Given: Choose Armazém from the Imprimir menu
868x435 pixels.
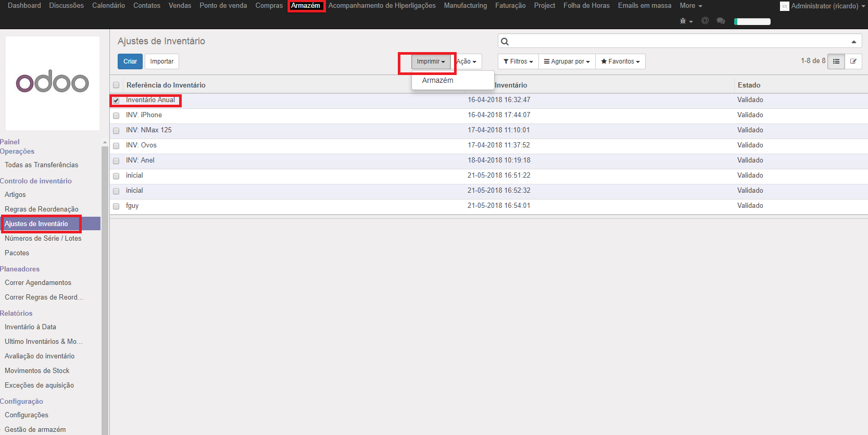Looking at the screenshot, I should tap(437, 80).
